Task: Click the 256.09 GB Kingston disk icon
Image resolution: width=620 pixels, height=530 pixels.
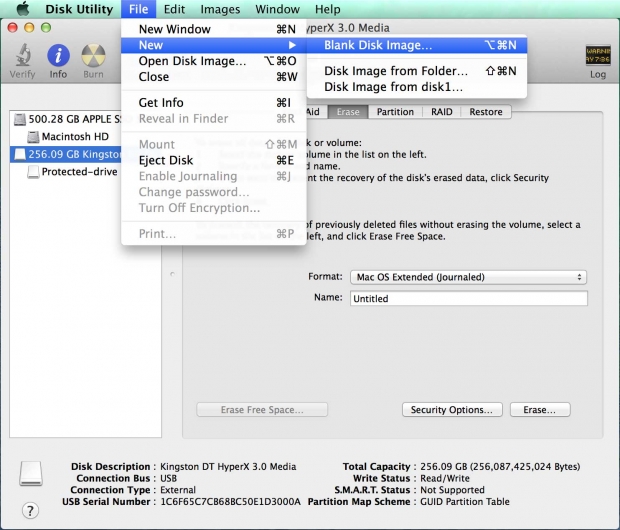Action: [20, 154]
